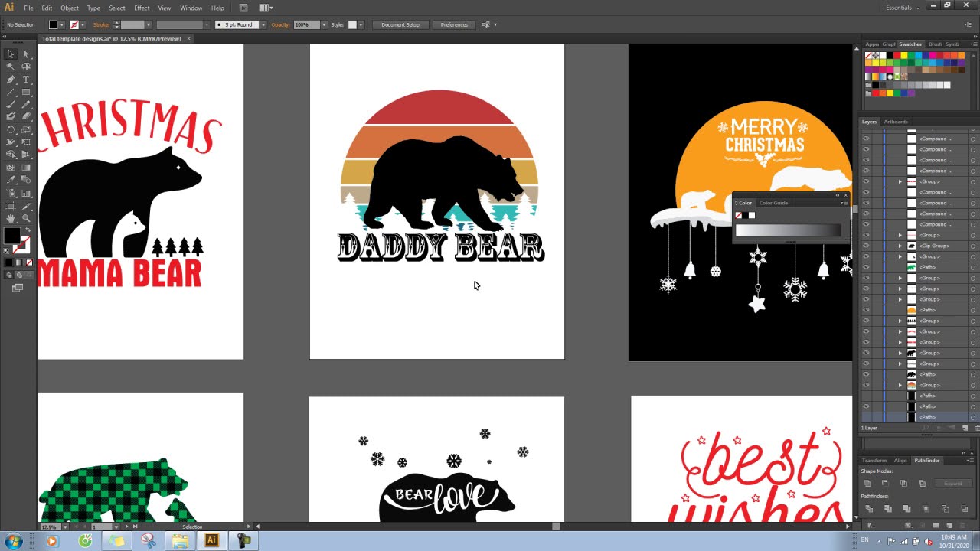Image resolution: width=980 pixels, height=551 pixels.
Task: Close the Total template designs.ai tab
Action: tap(188, 38)
